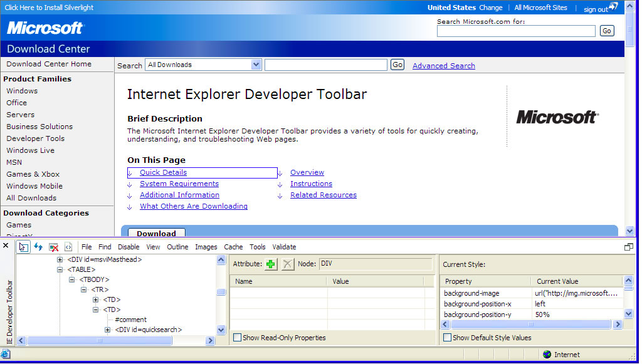Open the File menu
This screenshot has width=642, height=364.
tap(87, 247)
